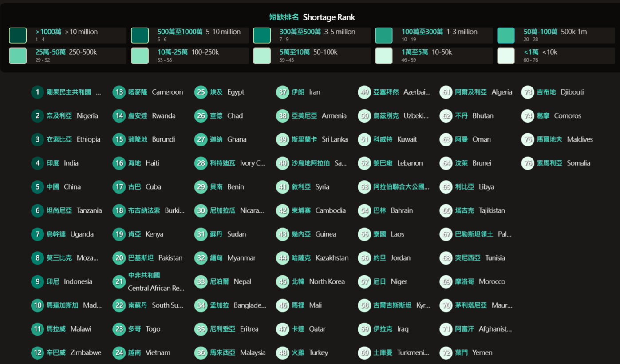The width and height of the screenshot is (620, 364).
Task: Click the rank 49 Azerbaijan badge
Action: pos(364,92)
